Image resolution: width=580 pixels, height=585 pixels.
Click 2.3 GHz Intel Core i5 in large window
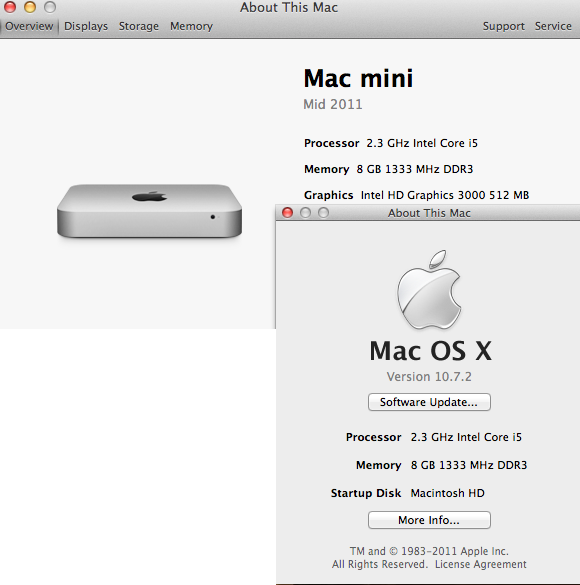pyautogui.click(x=422, y=143)
